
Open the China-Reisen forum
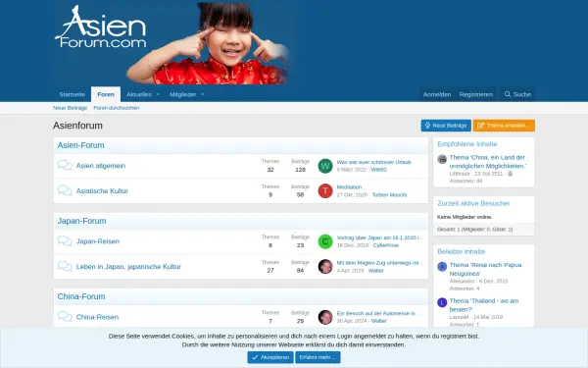[97, 317]
